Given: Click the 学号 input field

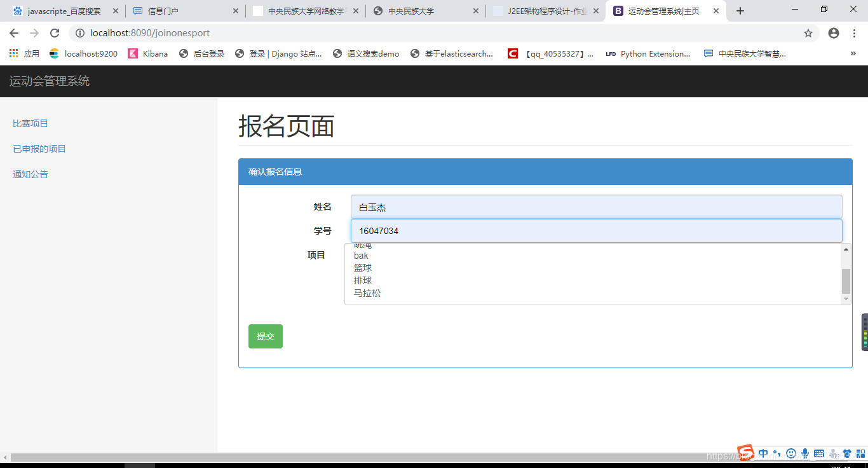Looking at the screenshot, I should click(597, 231).
